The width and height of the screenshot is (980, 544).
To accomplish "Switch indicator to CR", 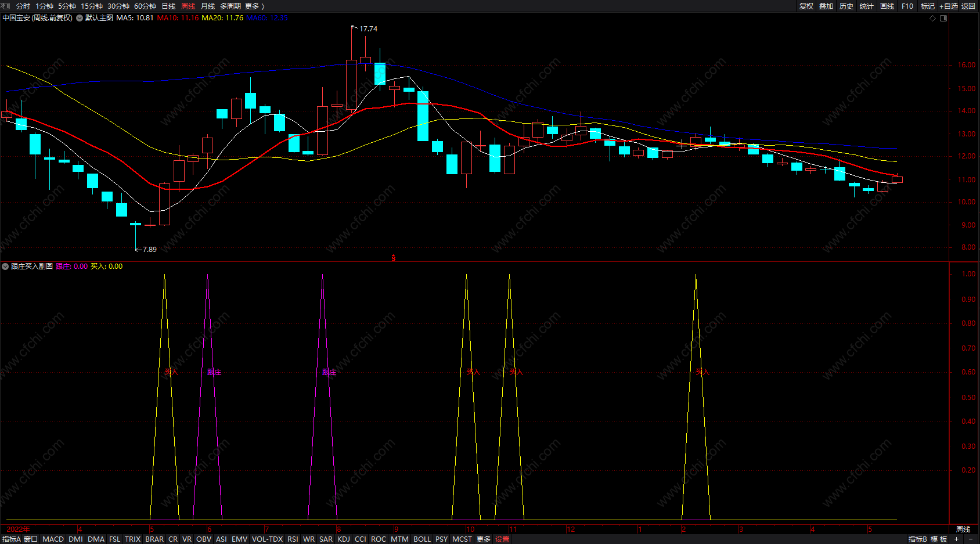I will tap(173, 539).
